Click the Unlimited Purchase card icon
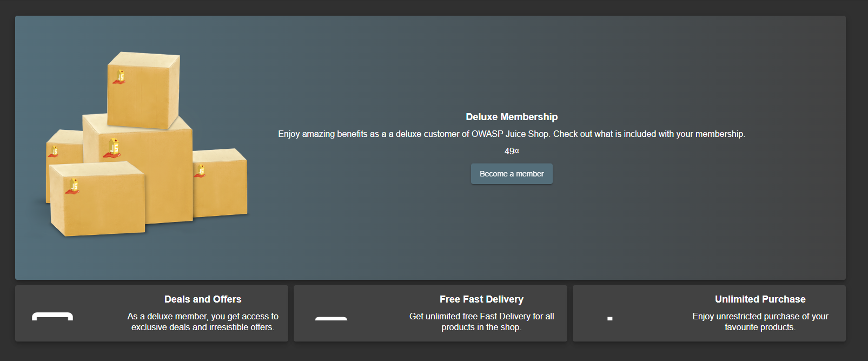The height and width of the screenshot is (361, 868). [610, 319]
